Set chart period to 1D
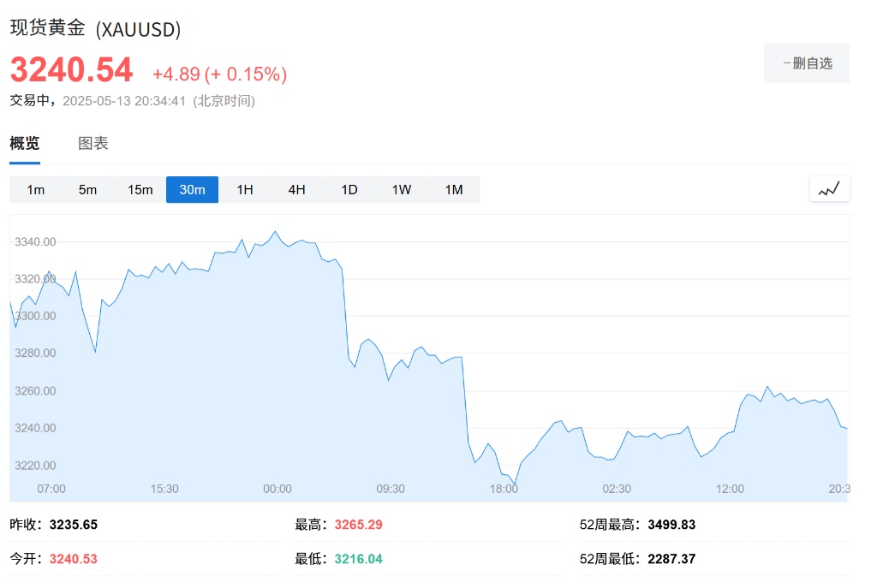877x588 pixels. (x=349, y=190)
